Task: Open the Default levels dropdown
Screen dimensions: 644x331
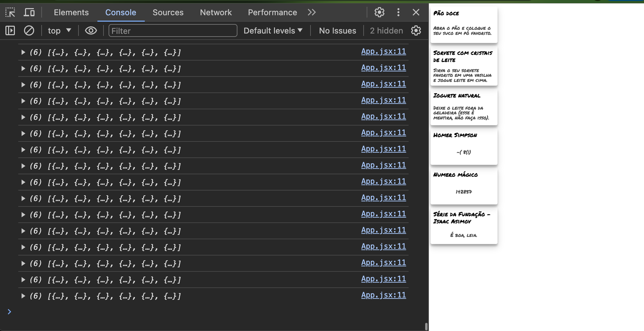Action: (x=273, y=31)
